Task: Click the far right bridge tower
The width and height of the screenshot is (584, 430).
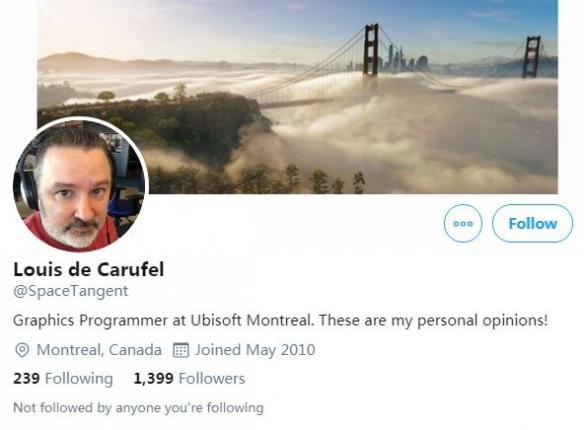Action: coord(531,57)
